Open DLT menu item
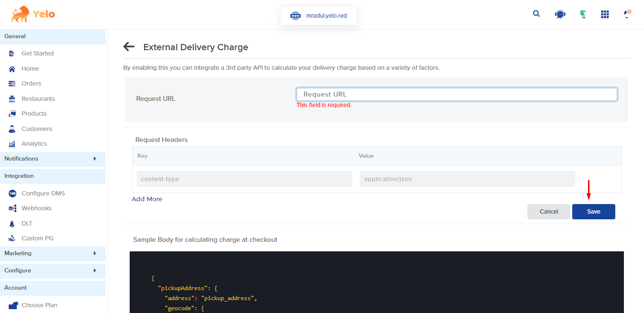The image size is (644, 313). (x=27, y=224)
